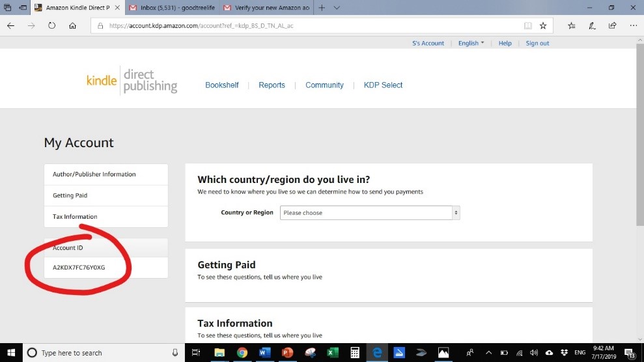644x362 pixels.
Task: Click the ENG input language indicator
Action: [x=580, y=353]
